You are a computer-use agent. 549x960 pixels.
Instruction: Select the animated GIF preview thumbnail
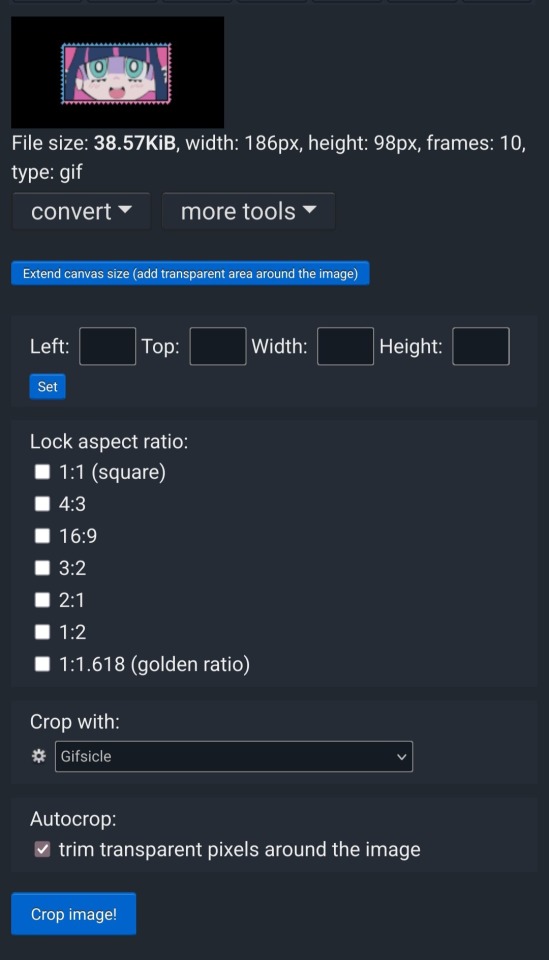118,72
